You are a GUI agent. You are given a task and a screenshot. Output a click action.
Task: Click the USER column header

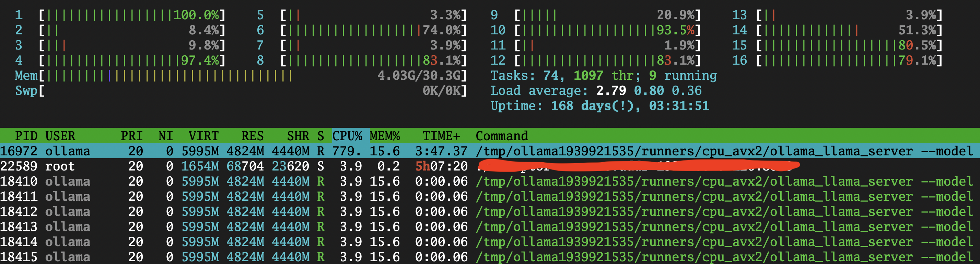(x=60, y=136)
